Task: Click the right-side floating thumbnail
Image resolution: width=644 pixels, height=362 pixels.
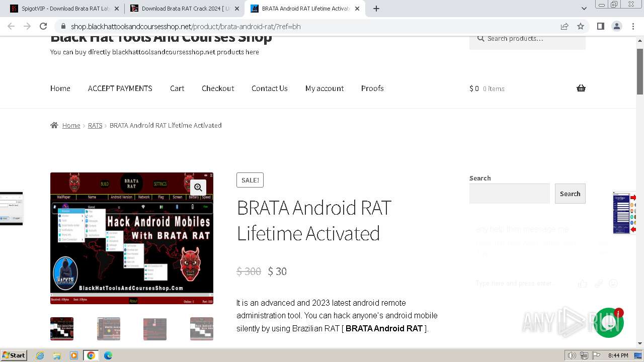Action: click(x=625, y=213)
